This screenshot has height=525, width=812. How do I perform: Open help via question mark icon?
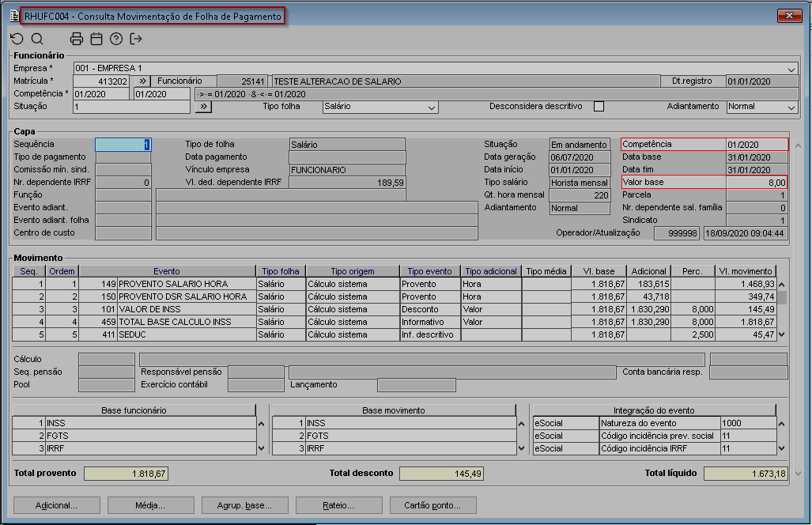[x=116, y=39]
